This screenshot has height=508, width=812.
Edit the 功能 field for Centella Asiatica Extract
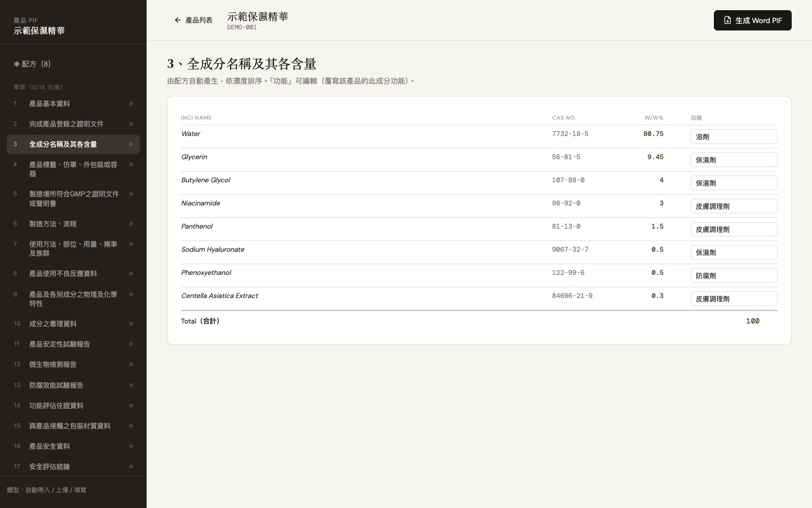coord(734,299)
